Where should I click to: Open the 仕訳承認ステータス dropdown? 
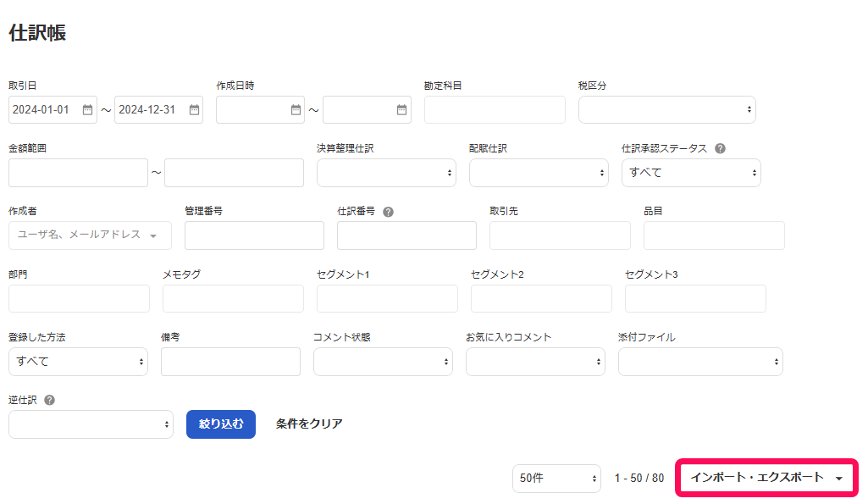691,173
